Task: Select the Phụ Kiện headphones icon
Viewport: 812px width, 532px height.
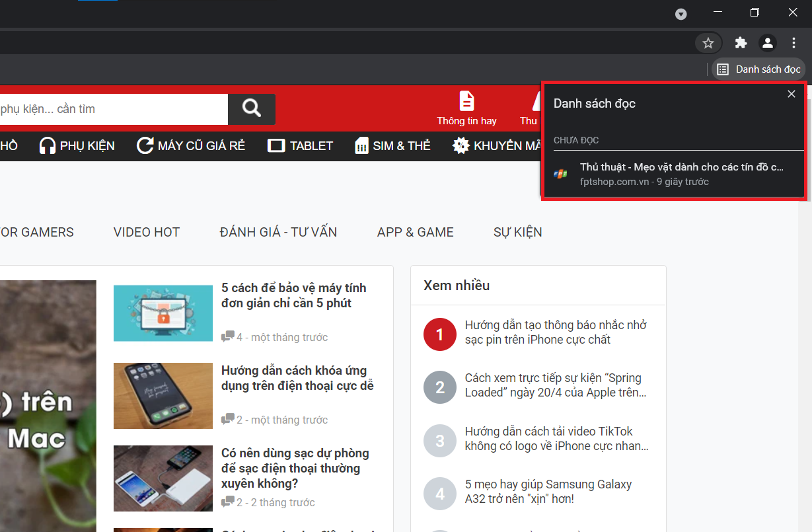Action: click(x=48, y=145)
